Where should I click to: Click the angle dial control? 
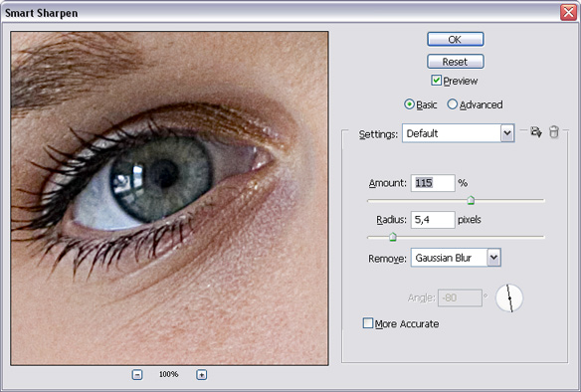tap(509, 297)
